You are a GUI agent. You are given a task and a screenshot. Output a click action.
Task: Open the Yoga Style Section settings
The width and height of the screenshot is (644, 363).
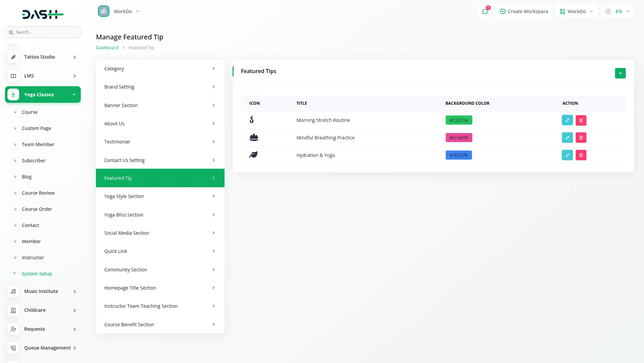160,196
